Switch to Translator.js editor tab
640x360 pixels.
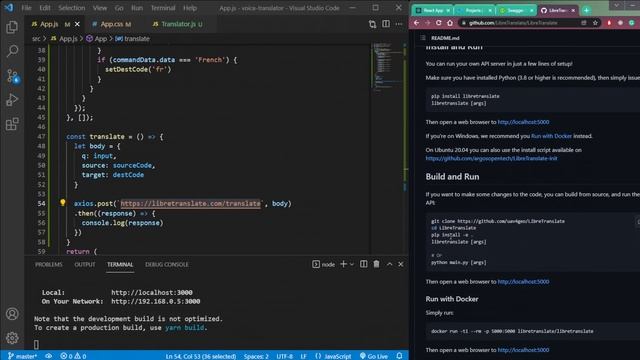[178, 24]
